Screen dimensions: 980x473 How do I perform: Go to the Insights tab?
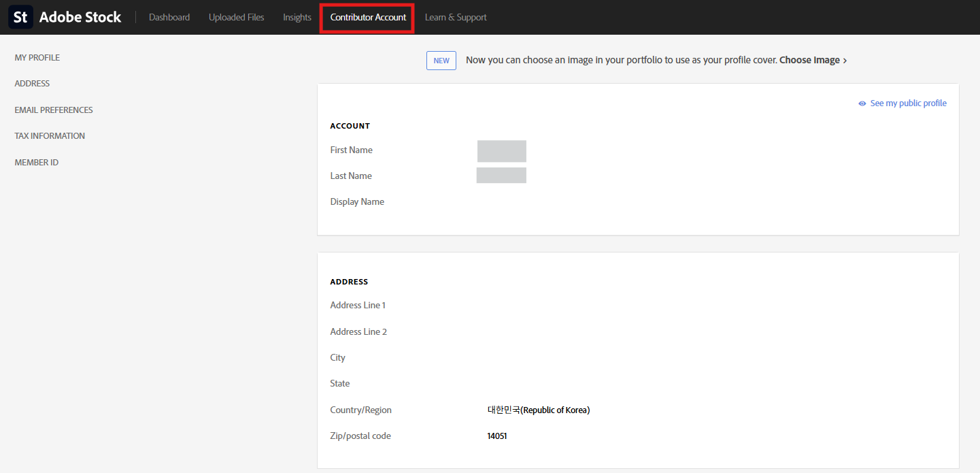click(297, 17)
